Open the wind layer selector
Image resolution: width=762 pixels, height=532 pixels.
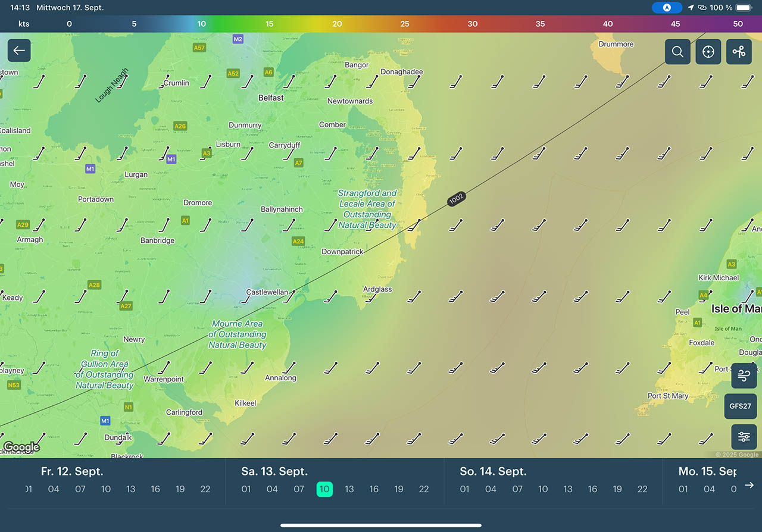[744, 375]
